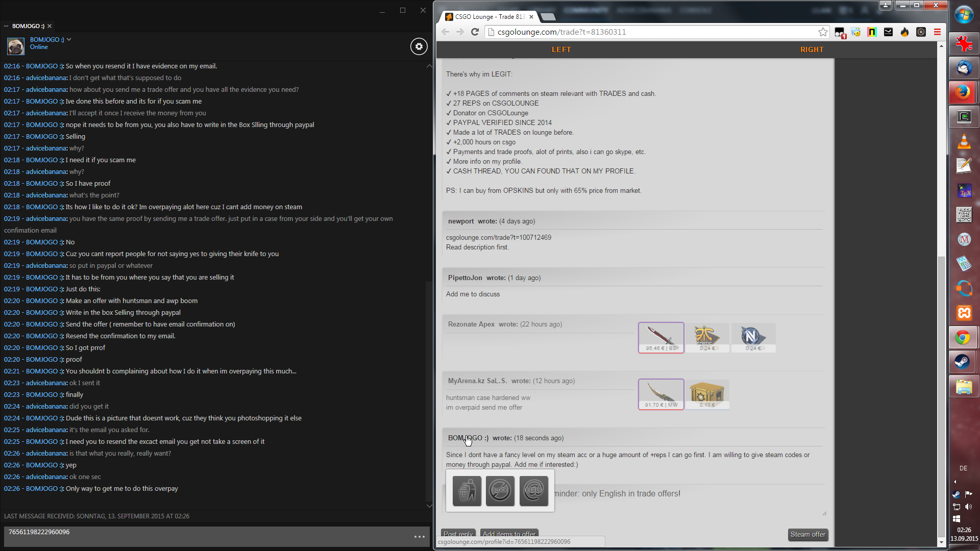Viewport: 980px width, 551px height.
Task: Reload the csgolounge page
Action: 475,32
